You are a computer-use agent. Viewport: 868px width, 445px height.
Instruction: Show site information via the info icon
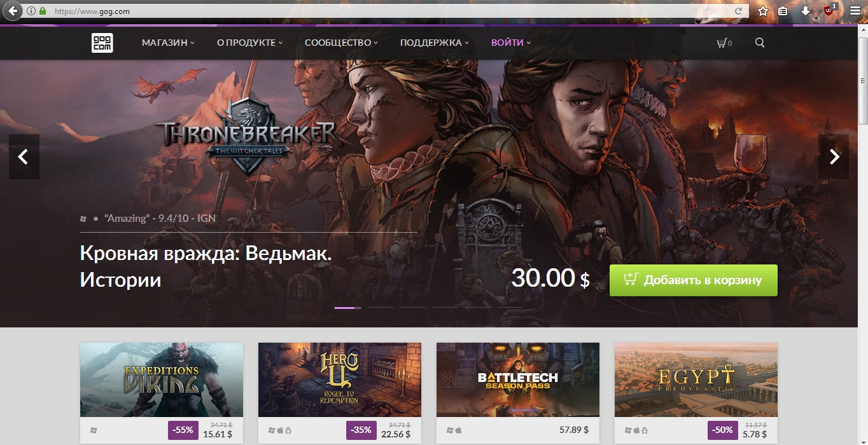click(x=31, y=11)
